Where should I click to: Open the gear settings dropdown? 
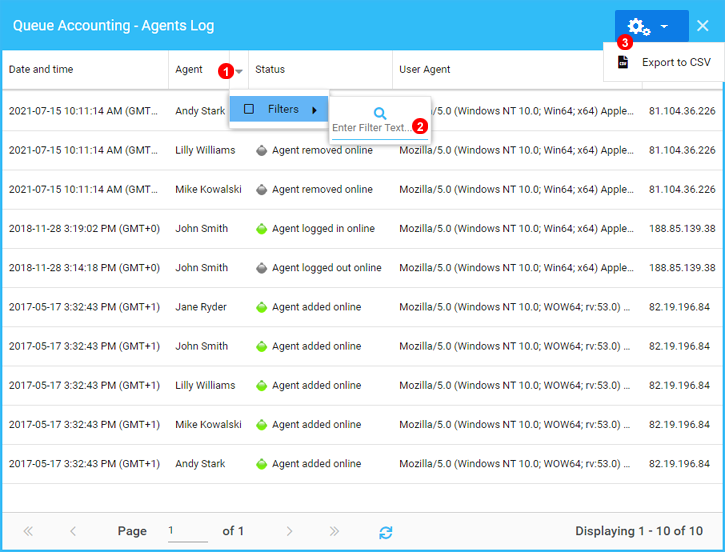pos(650,27)
